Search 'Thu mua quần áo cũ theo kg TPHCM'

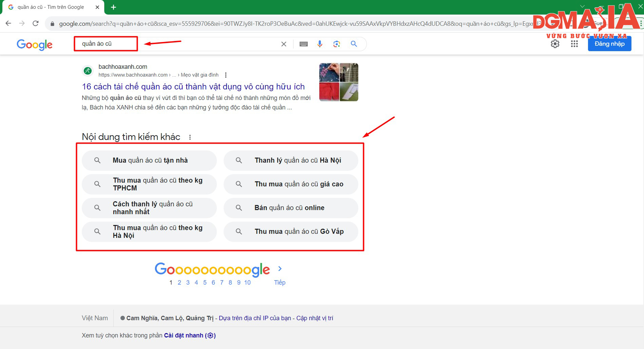tap(149, 184)
